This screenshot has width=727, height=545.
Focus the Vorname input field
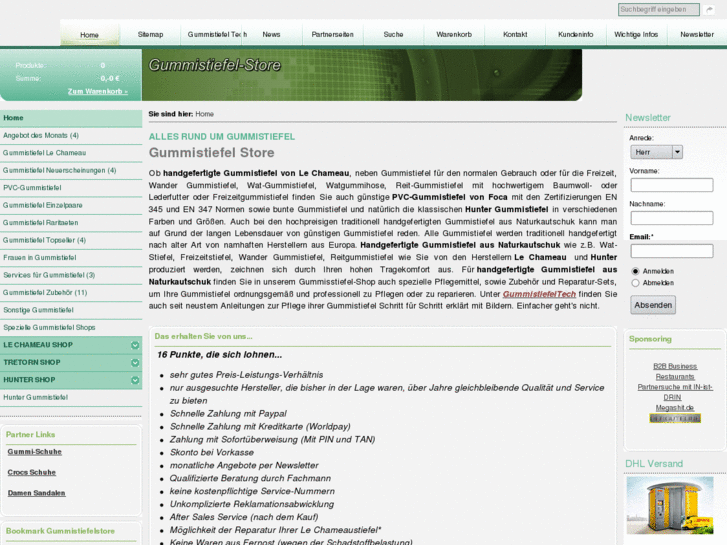[x=671, y=185]
